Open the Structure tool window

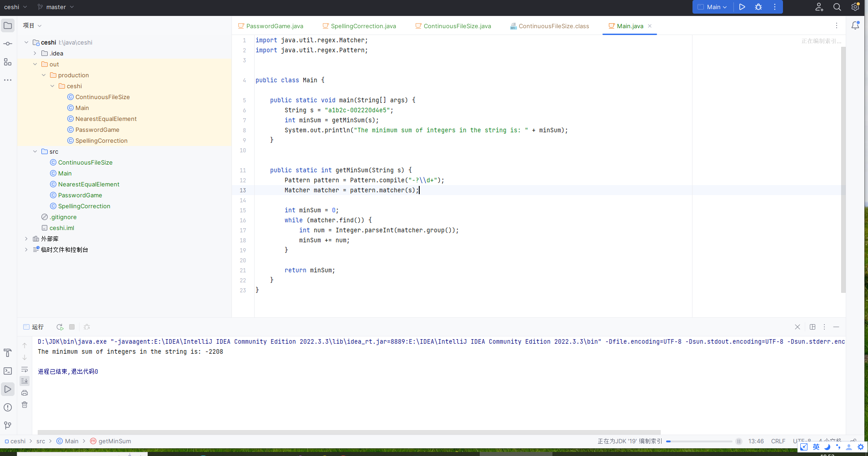pyautogui.click(x=8, y=62)
